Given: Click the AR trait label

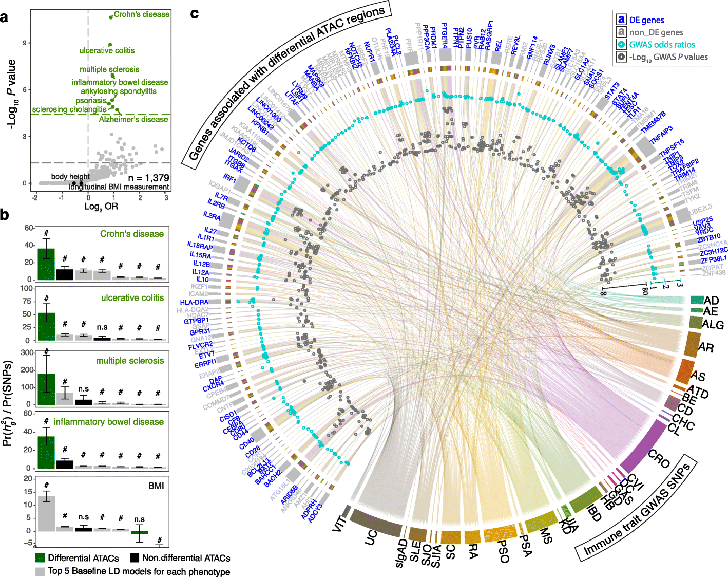Looking at the screenshot, I should pyautogui.click(x=706, y=348).
